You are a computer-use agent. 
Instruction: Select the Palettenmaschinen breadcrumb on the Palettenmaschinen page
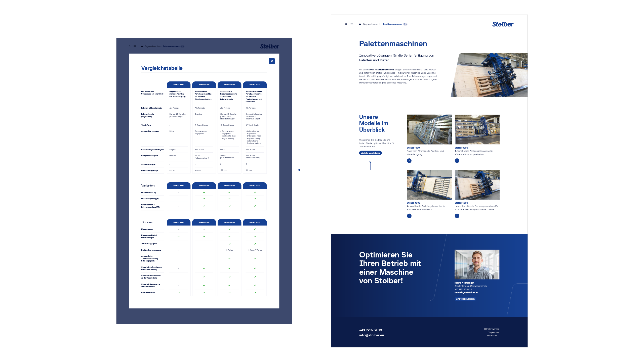point(392,24)
